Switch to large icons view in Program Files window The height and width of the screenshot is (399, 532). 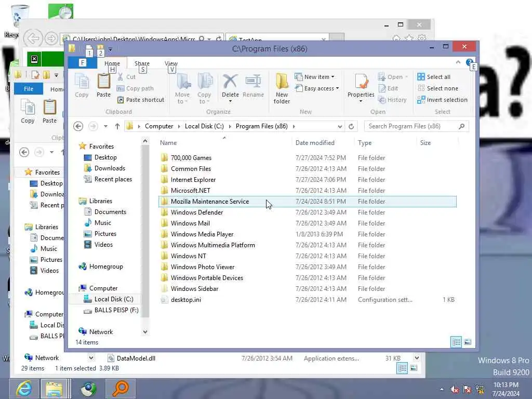(x=468, y=342)
